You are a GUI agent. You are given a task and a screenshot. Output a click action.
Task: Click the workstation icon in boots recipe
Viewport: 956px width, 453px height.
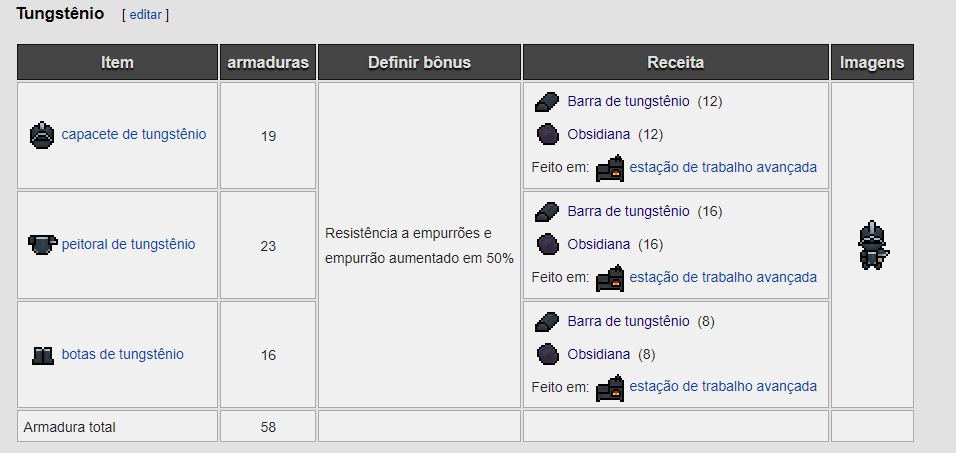(609, 387)
